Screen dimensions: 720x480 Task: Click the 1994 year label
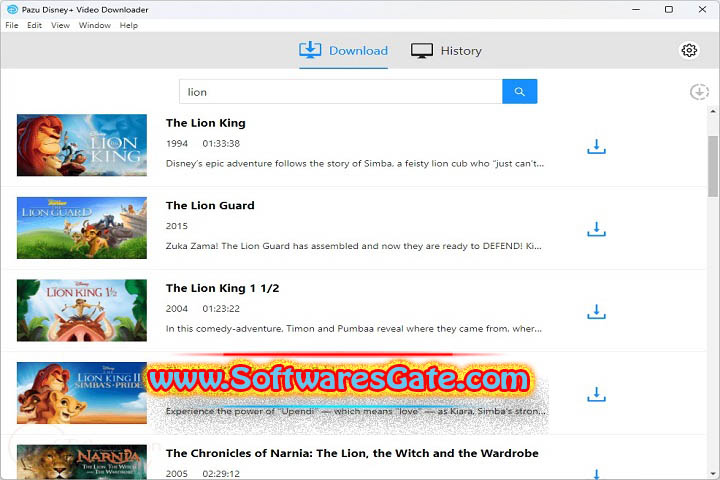click(177, 143)
